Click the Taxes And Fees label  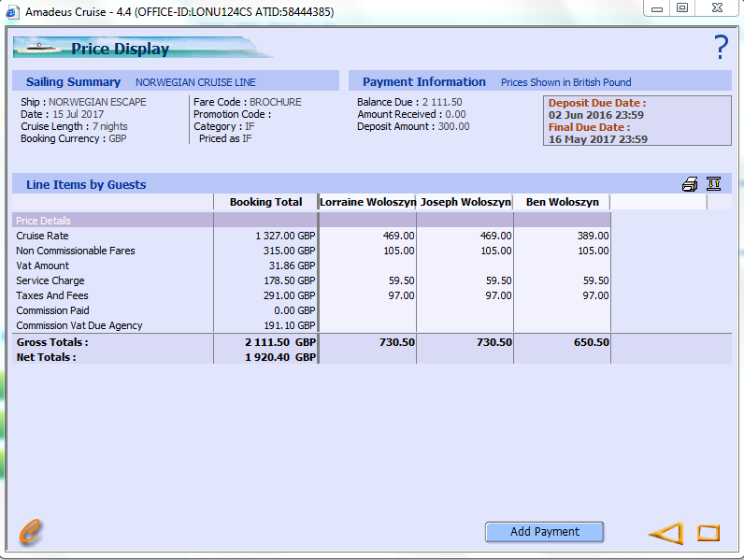52,295
